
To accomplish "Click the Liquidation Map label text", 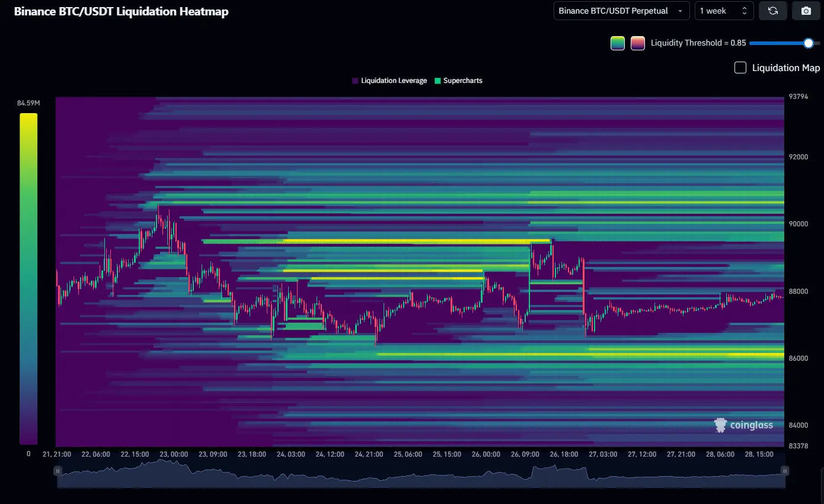I will click(x=785, y=68).
